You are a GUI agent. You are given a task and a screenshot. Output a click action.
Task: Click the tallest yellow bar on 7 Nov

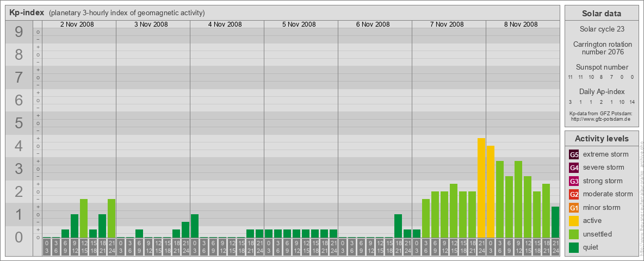coord(481,188)
